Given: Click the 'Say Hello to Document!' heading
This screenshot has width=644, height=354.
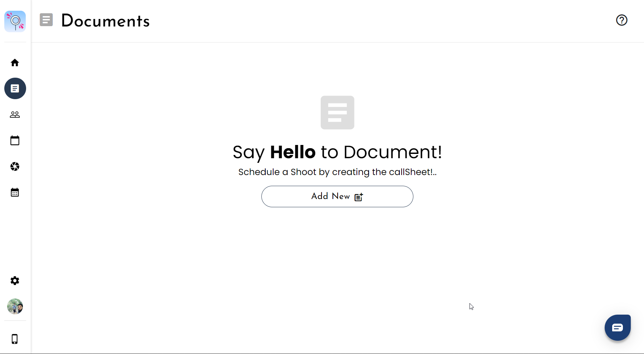Looking at the screenshot, I should point(337,152).
